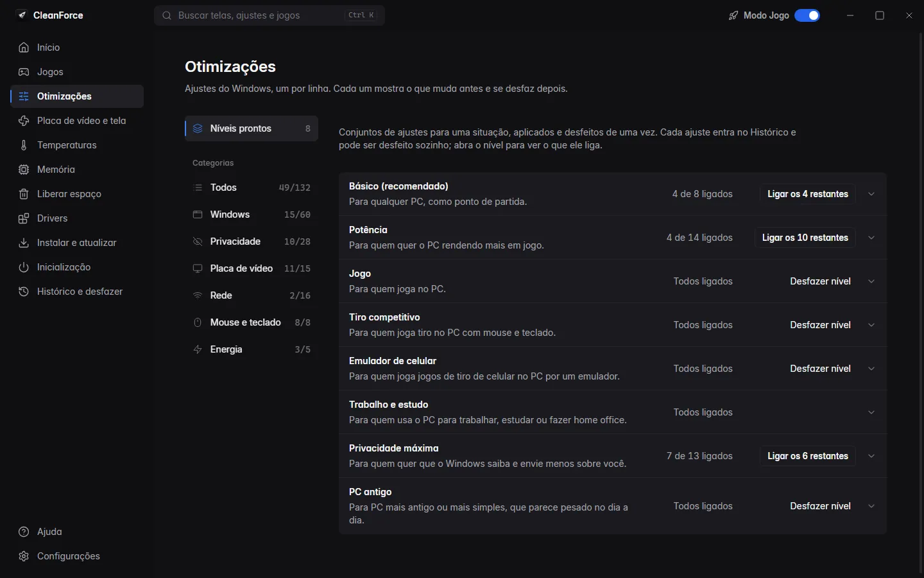924x578 pixels.
Task: Undo the Tiro competitivo level
Action: pos(820,325)
